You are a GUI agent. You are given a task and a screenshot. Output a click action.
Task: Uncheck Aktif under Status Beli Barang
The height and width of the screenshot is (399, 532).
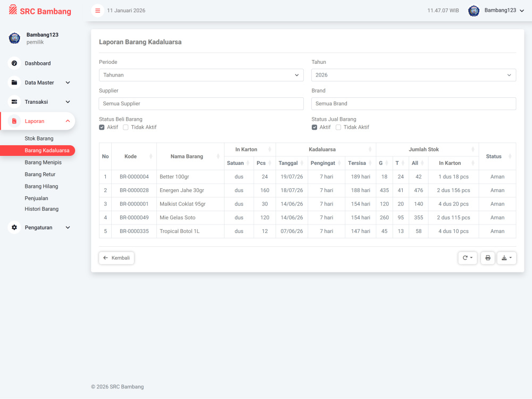pyautogui.click(x=102, y=127)
